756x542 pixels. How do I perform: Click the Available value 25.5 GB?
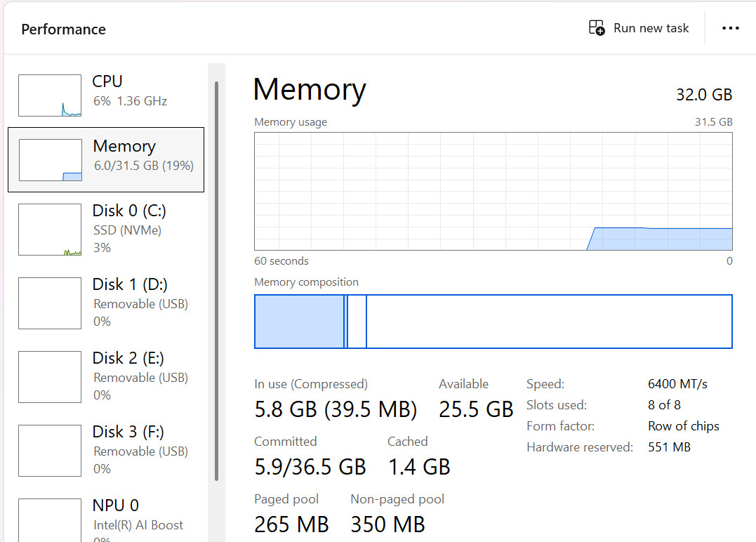[x=476, y=409]
